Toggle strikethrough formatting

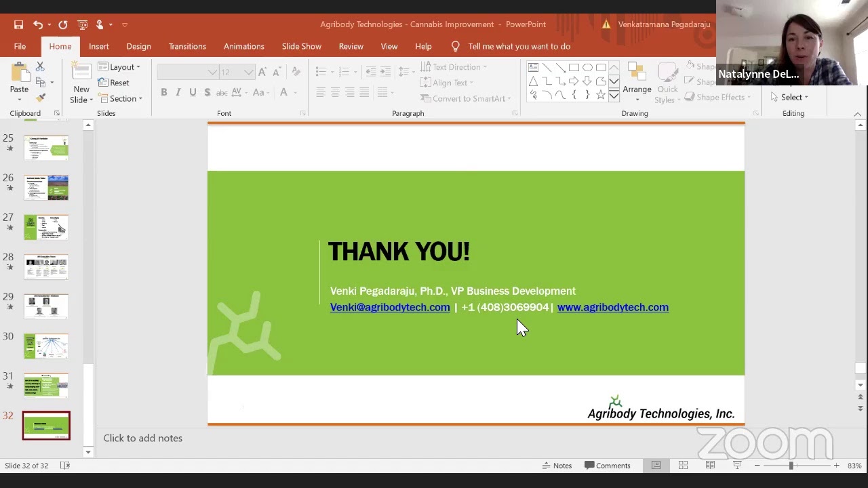point(222,92)
